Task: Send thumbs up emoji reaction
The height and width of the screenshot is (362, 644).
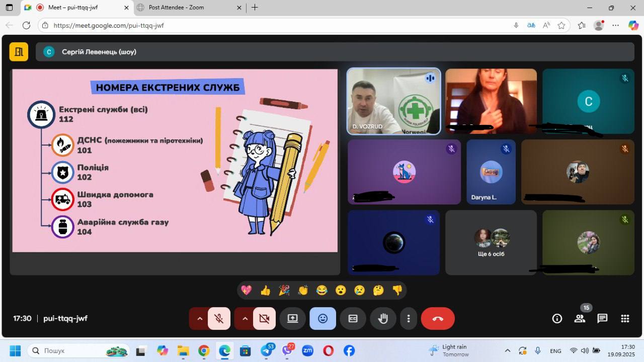Action: [266, 290]
